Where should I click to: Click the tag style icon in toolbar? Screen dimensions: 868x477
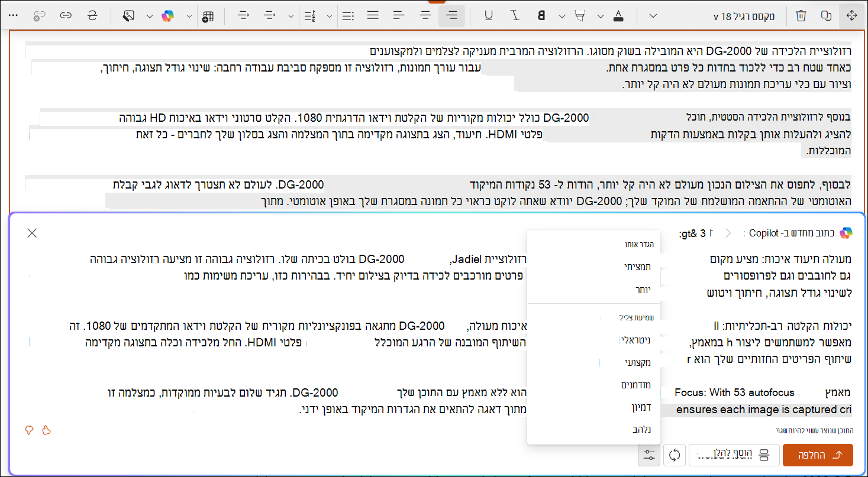pyautogui.click(x=130, y=16)
